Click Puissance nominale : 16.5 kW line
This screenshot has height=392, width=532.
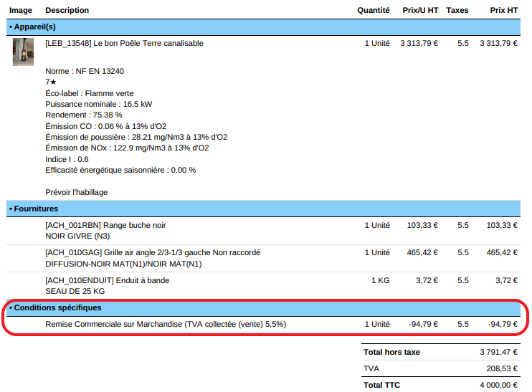click(99, 104)
